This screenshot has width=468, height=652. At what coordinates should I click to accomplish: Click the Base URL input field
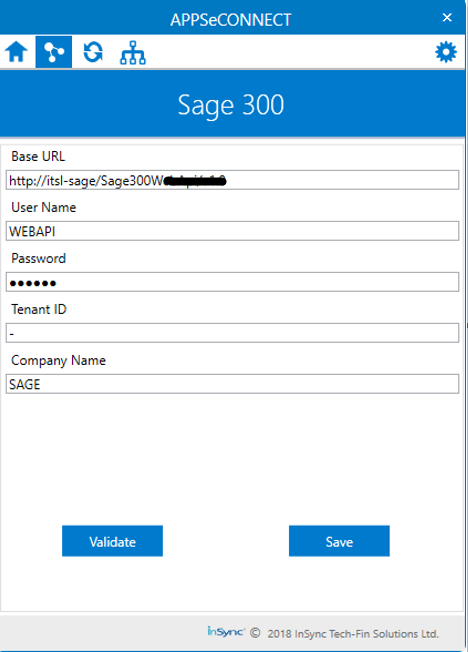coord(233,180)
